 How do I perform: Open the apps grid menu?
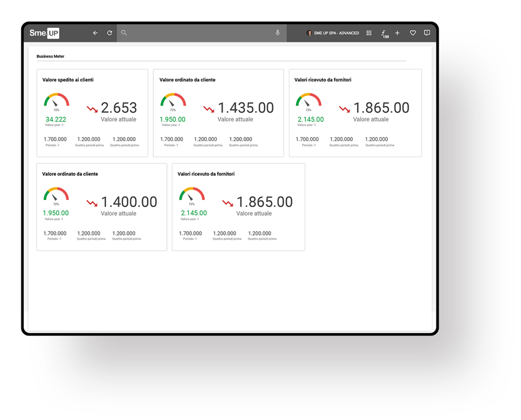369,33
